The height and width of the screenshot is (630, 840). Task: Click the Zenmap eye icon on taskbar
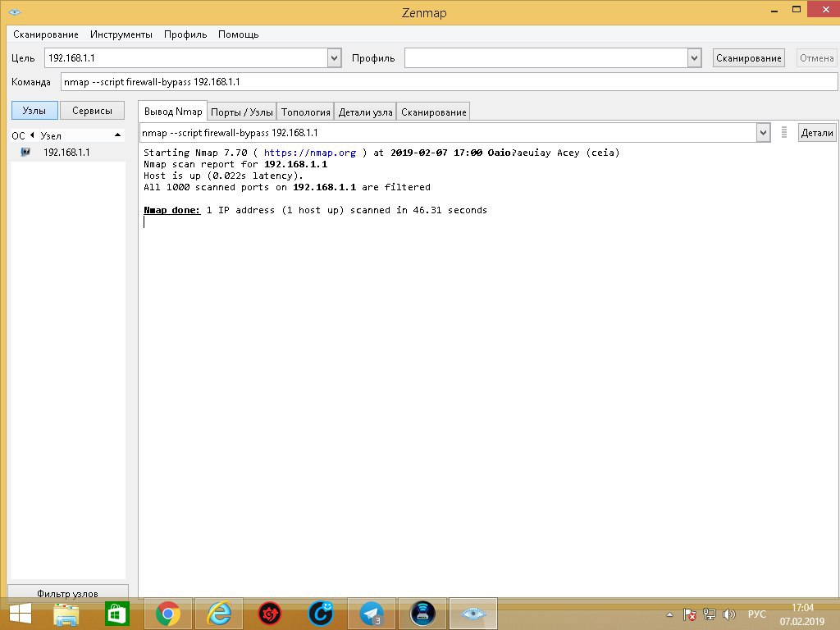(473, 614)
